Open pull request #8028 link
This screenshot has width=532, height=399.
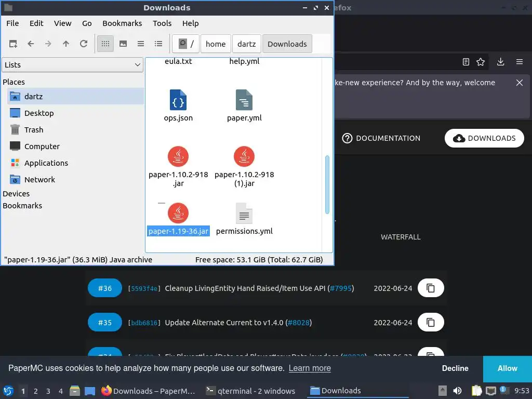[x=299, y=323]
